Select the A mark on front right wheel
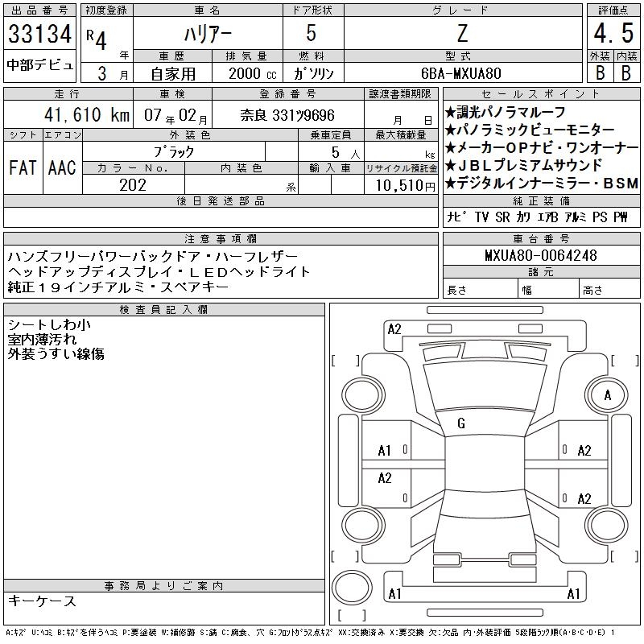This screenshot has width=644, height=644. (608, 395)
